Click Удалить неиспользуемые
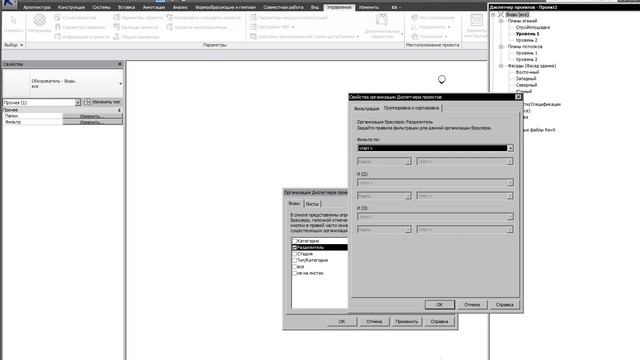 196,27
